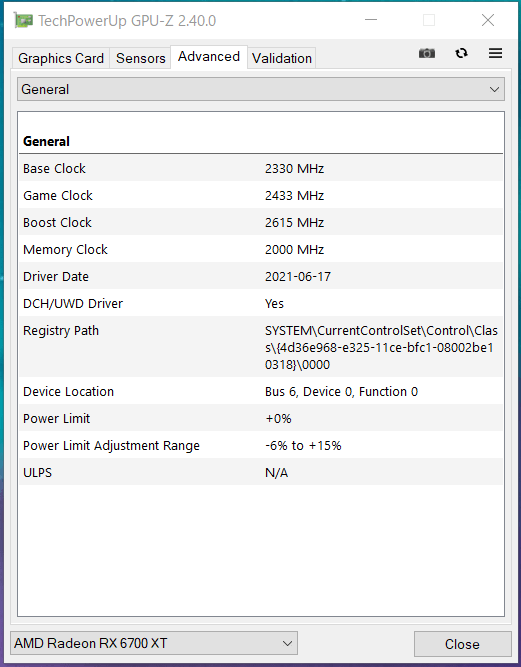The image size is (521, 667).
Task: Click the TechPowerUp GPU-Z 2.40.0 title
Action: pyautogui.click(x=127, y=21)
